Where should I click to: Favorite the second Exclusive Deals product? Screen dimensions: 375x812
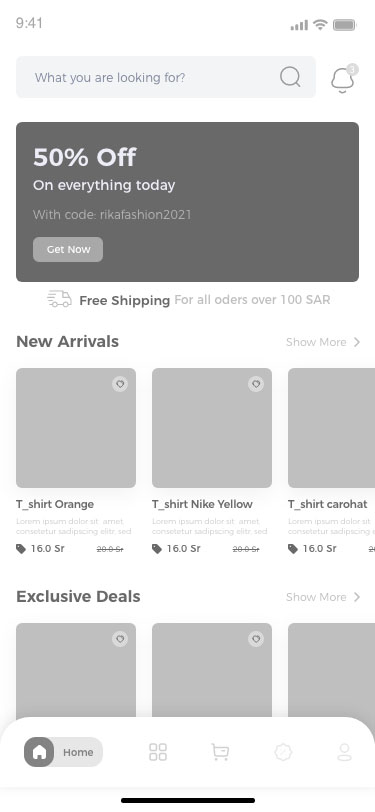coord(256,639)
